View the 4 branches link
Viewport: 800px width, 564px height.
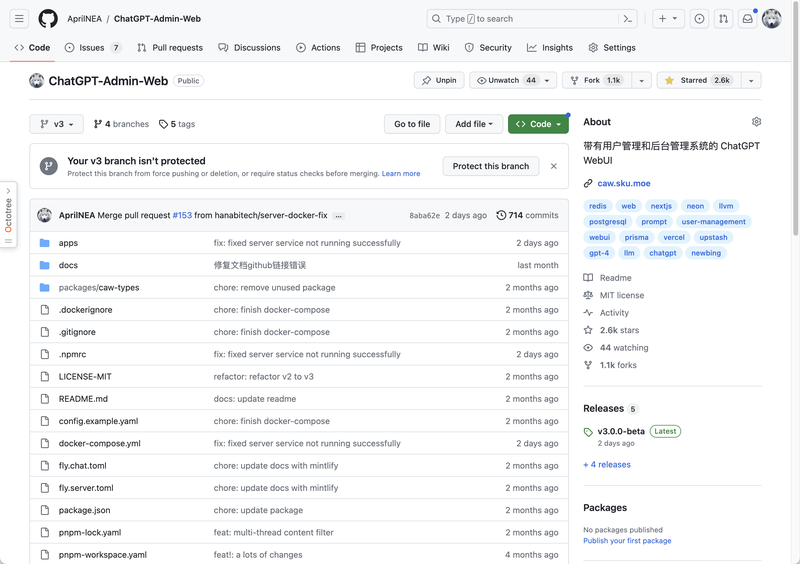[x=121, y=124]
